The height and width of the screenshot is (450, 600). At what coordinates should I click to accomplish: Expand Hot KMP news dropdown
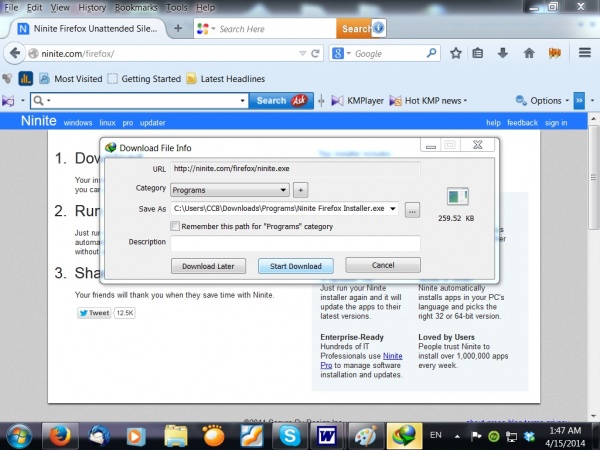point(465,101)
